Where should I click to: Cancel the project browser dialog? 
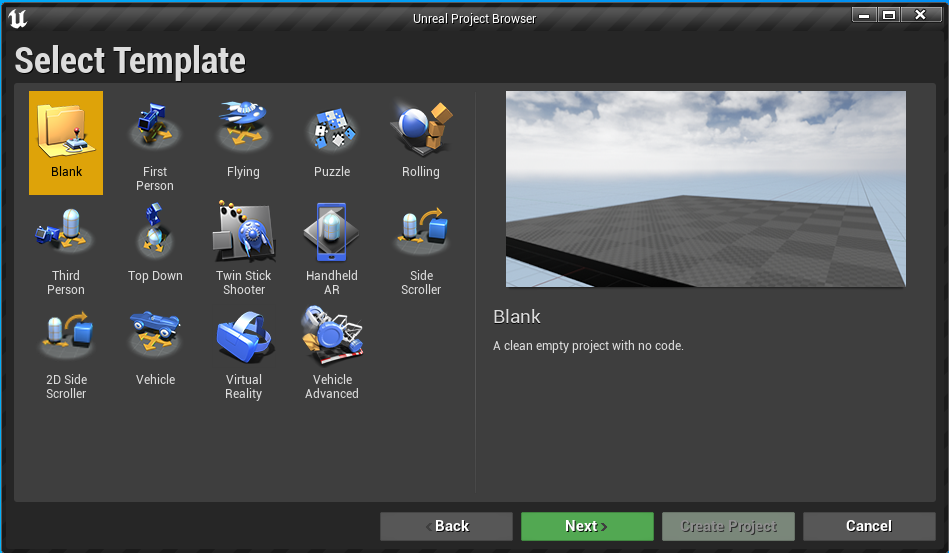(x=869, y=526)
